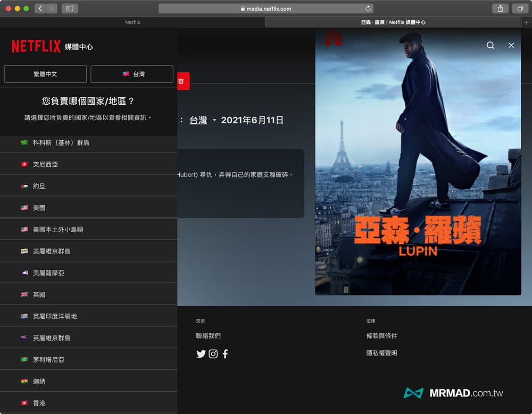Open the Facebook icon in the footer
The image size is (532, 414).
[225, 354]
